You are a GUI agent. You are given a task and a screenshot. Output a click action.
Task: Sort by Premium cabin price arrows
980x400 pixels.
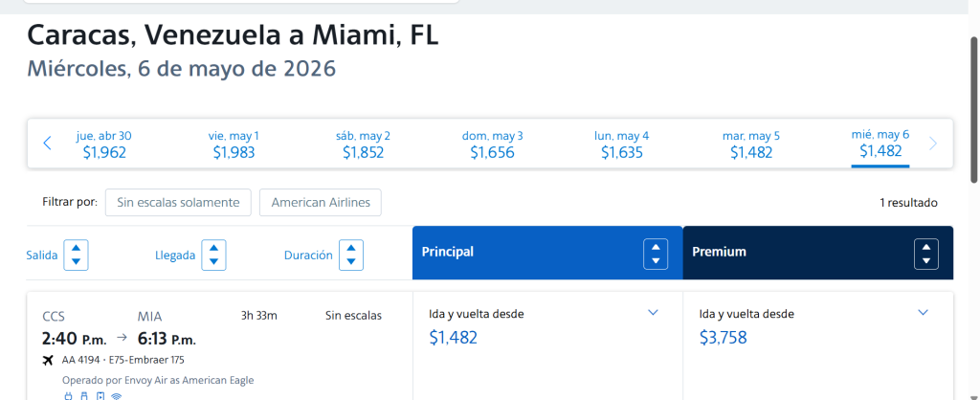[x=926, y=253]
